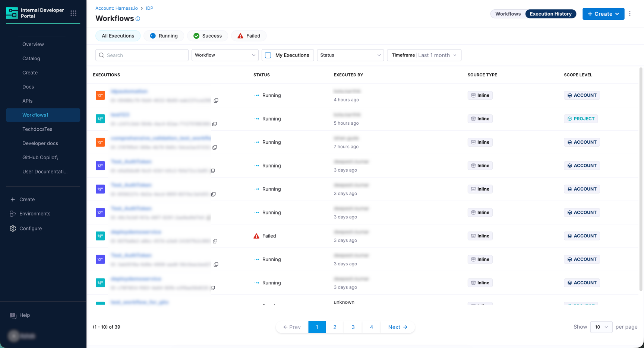
Task: Expand the Status filter dropdown
Action: point(350,55)
